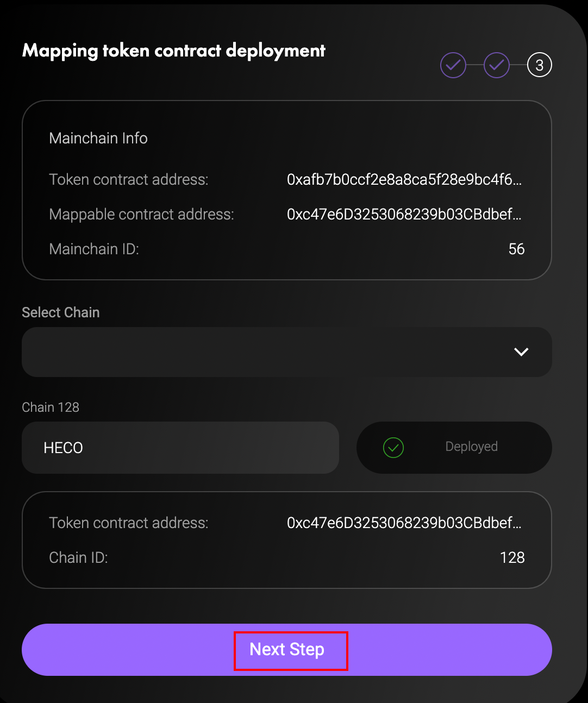
Task: Click the HECO token contract address value
Action: (x=404, y=523)
